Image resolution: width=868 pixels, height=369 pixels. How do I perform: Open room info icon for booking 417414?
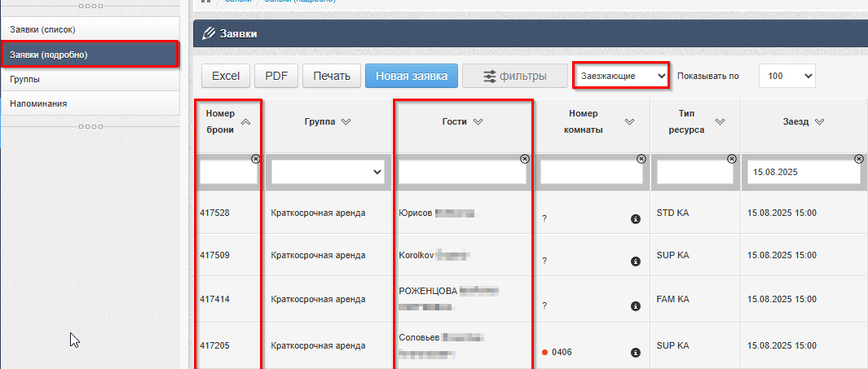point(636,306)
